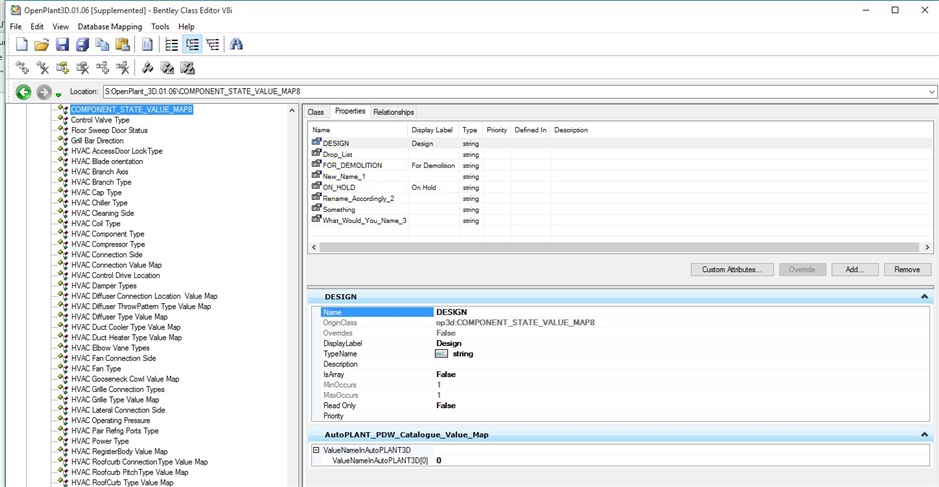The width and height of the screenshot is (939, 487).
Task: Select the ON_HOLD property row
Action: 620,187
